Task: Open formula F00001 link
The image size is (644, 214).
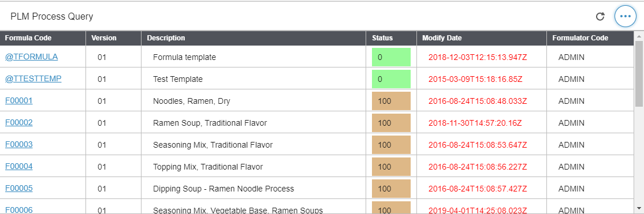Action: click(x=19, y=101)
